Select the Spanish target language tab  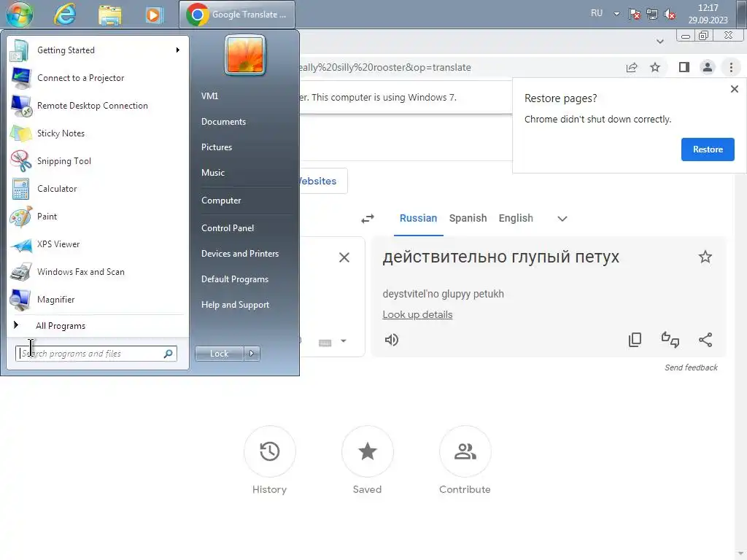point(468,218)
